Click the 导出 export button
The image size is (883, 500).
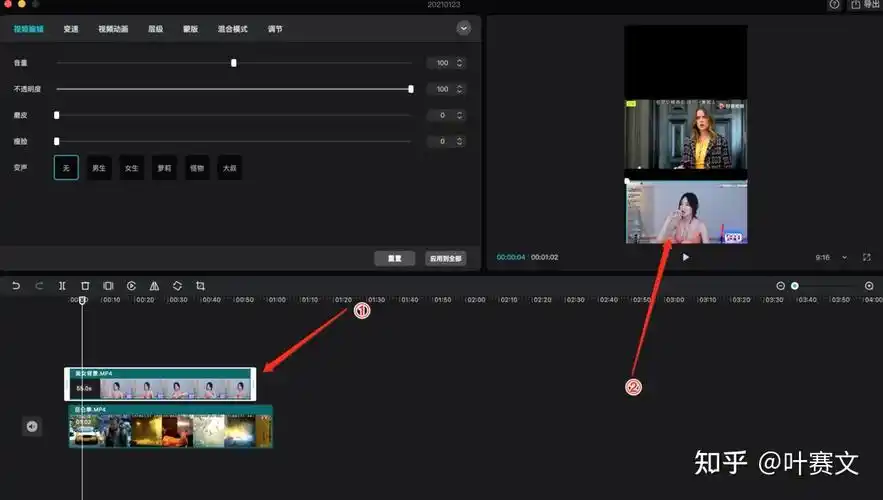865,5
